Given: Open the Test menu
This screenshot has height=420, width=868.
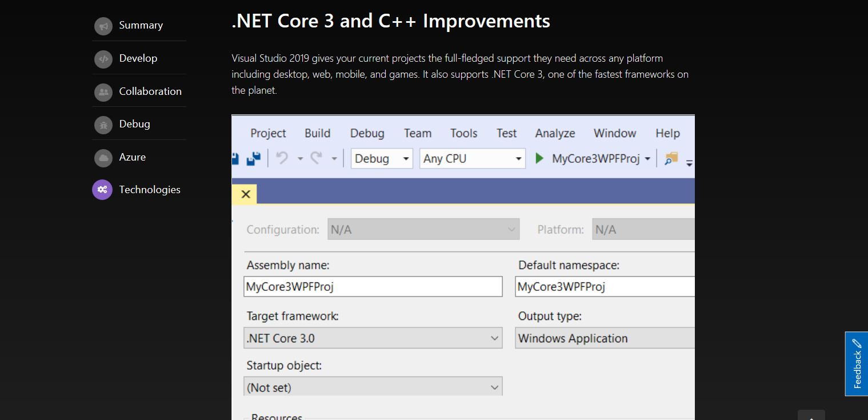Looking at the screenshot, I should [506, 133].
